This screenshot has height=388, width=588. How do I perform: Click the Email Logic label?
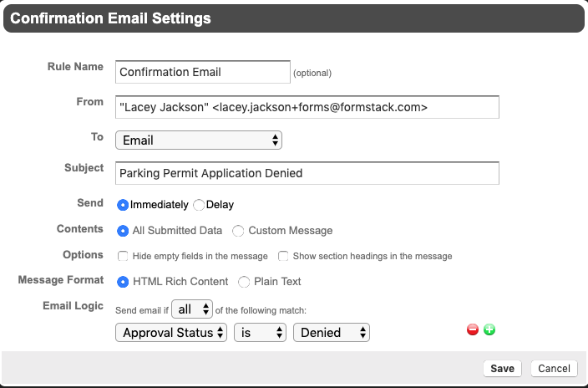(x=73, y=306)
